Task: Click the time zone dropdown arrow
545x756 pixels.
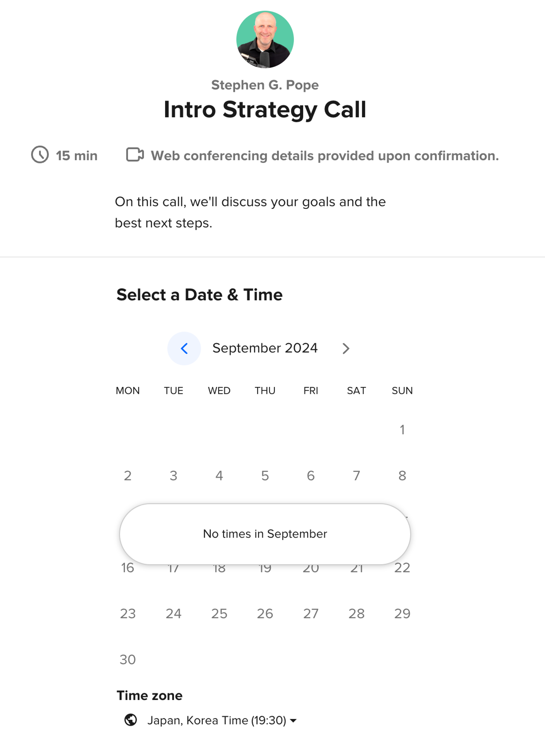Action: [x=293, y=721]
